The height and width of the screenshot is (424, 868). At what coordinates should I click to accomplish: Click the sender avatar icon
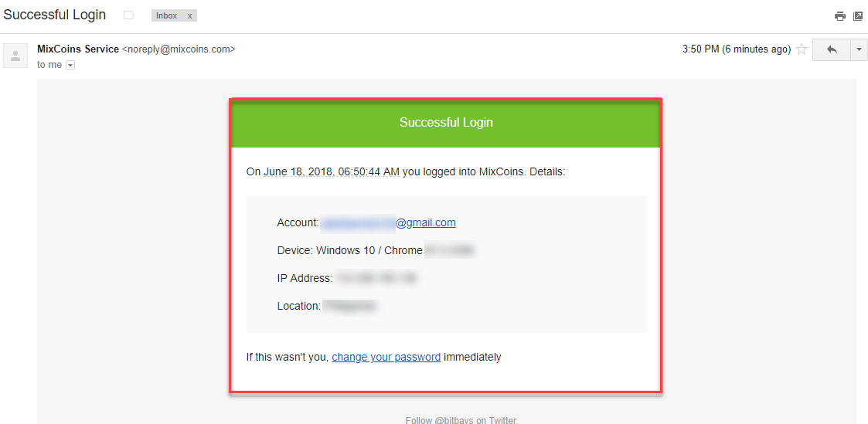15,56
